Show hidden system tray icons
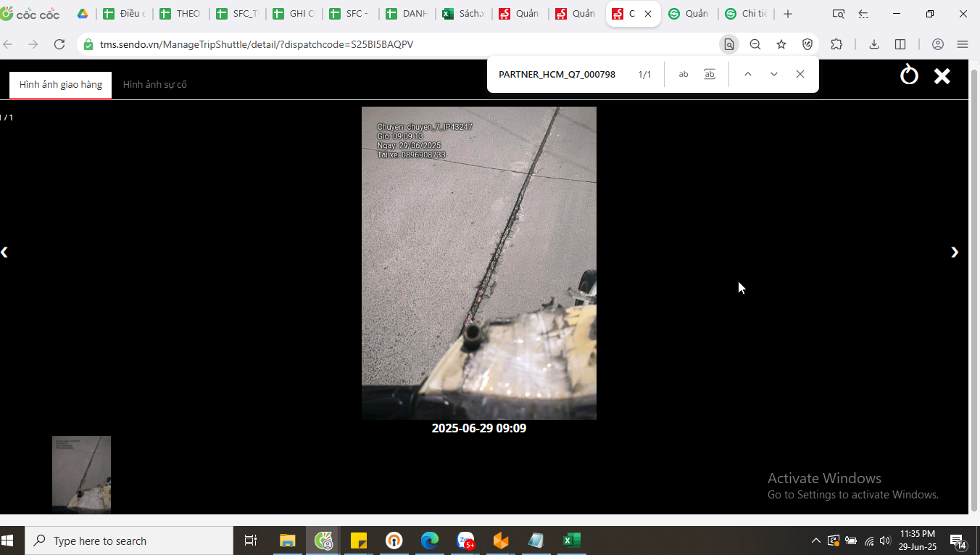This screenshot has width=980, height=555. click(815, 540)
